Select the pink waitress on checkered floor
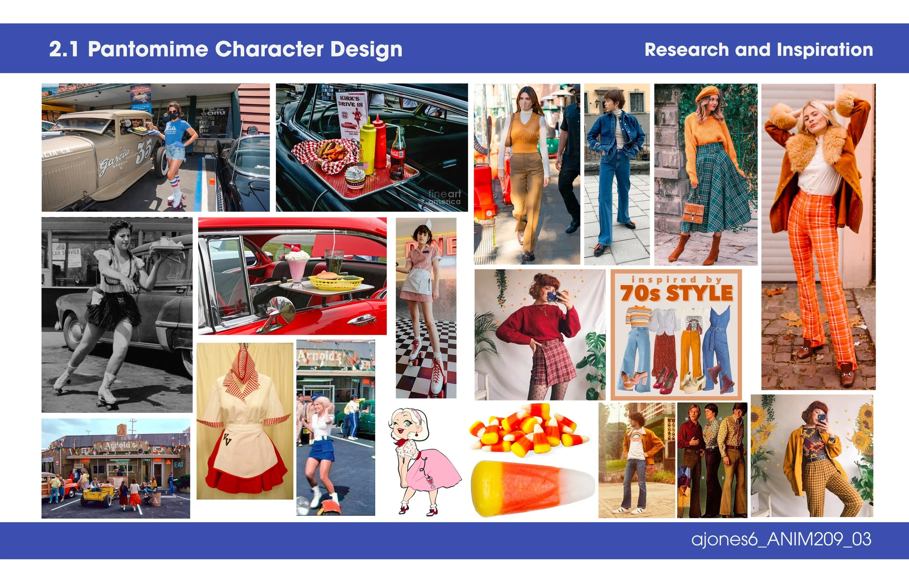The image size is (909, 588). (426, 308)
